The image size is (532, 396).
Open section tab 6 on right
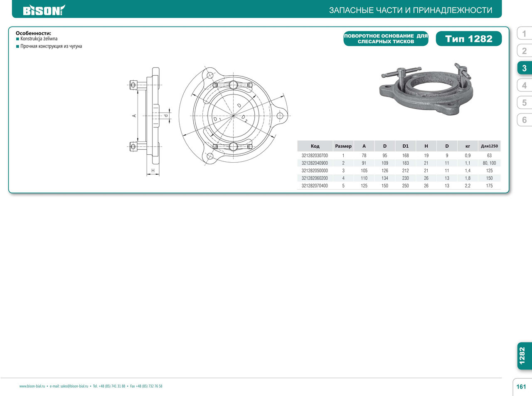click(525, 120)
